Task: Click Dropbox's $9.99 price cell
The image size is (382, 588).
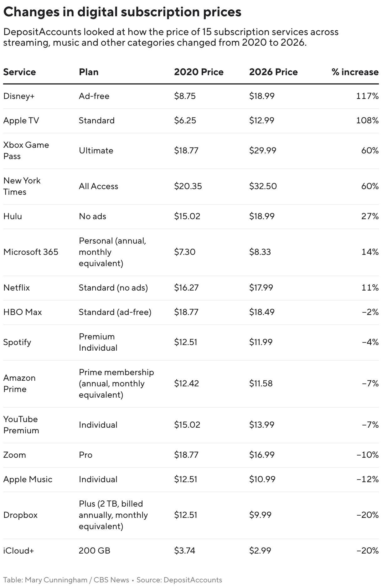Action: point(260,515)
